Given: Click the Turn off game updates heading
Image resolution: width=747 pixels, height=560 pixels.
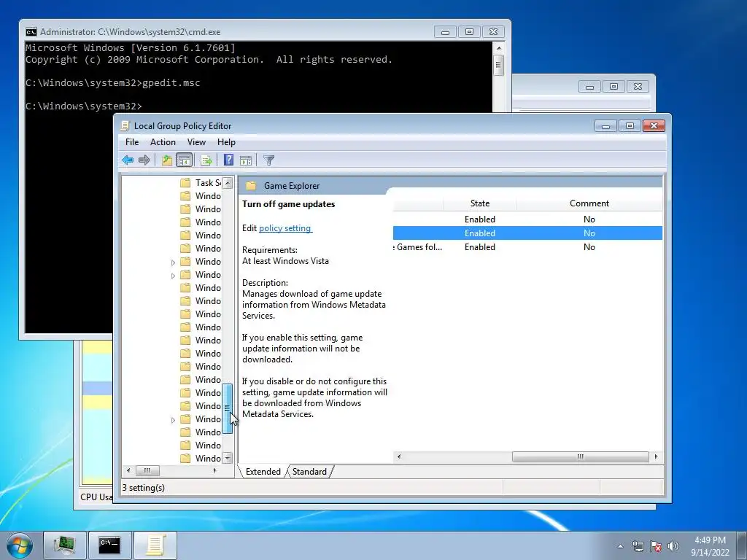Looking at the screenshot, I should 289,204.
